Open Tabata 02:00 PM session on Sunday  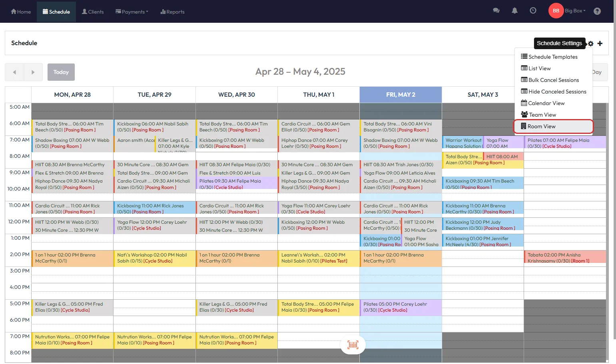click(x=564, y=258)
